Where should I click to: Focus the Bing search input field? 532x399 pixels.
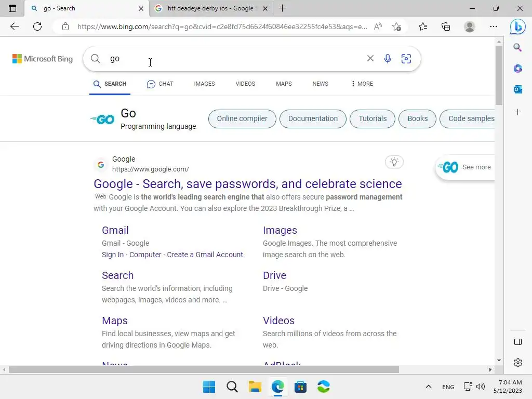[x=234, y=59]
